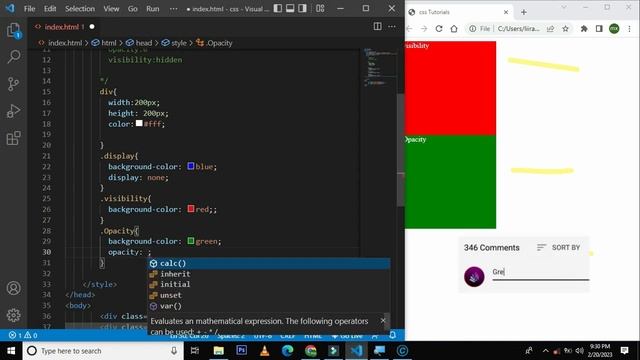The width and height of the screenshot is (640, 360).
Task: Click the errors and warnings status item
Action: click(x=23, y=335)
